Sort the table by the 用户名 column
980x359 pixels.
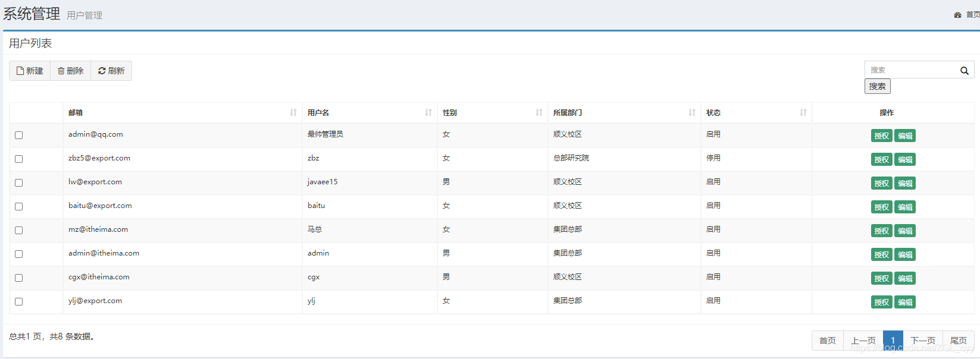[x=370, y=112]
